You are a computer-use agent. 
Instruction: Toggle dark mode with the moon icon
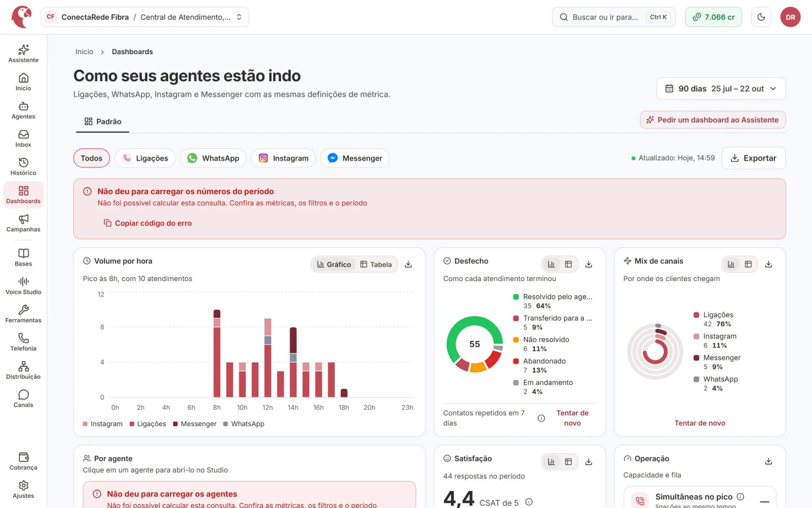click(x=761, y=17)
